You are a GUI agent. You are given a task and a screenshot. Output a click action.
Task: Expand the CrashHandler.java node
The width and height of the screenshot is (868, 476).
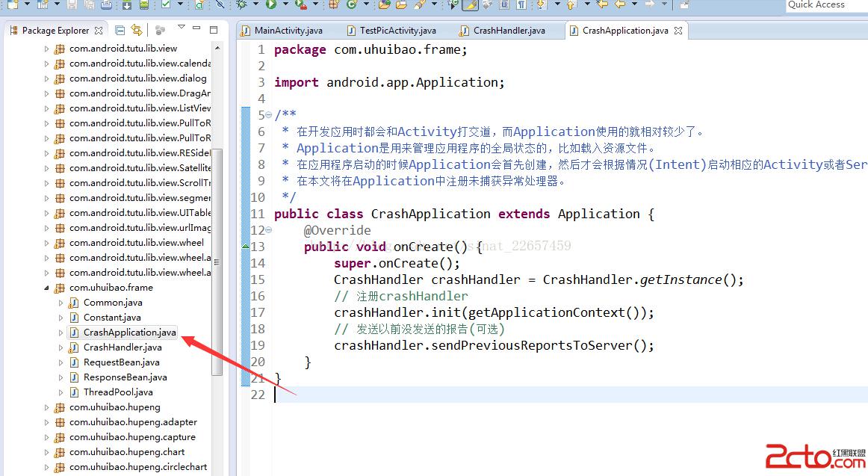(x=61, y=347)
